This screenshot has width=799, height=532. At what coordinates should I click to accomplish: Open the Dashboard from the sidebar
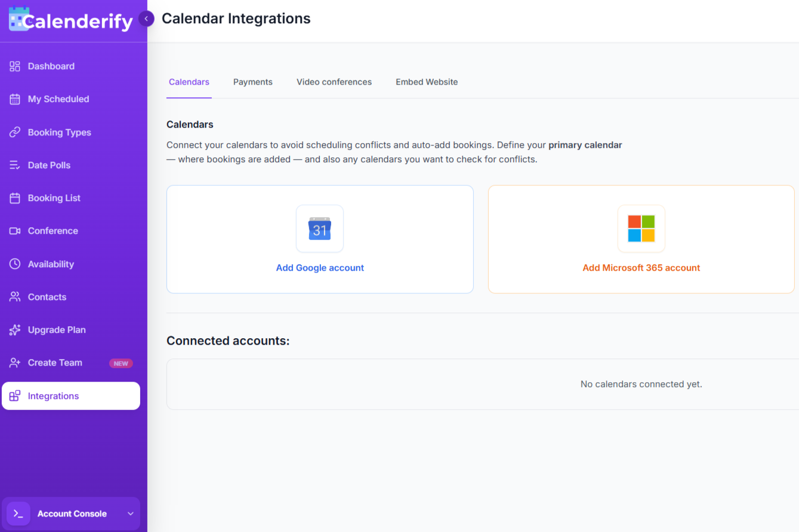[x=51, y=66]
